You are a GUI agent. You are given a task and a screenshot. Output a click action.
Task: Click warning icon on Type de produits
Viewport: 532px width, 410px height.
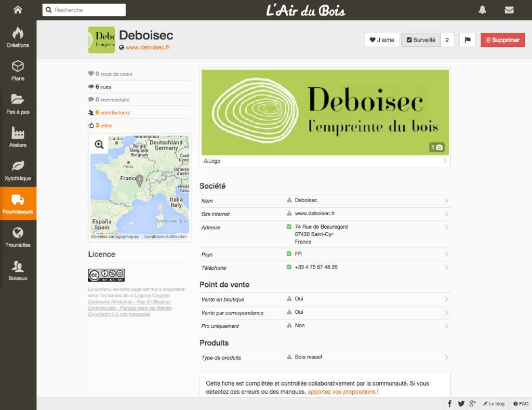289,356
